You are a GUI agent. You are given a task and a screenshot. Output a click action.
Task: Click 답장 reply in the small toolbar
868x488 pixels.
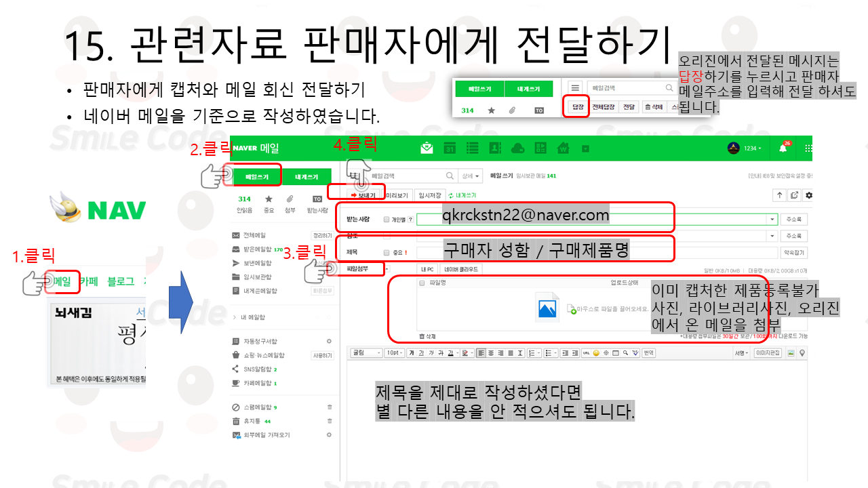coord(577,106)
